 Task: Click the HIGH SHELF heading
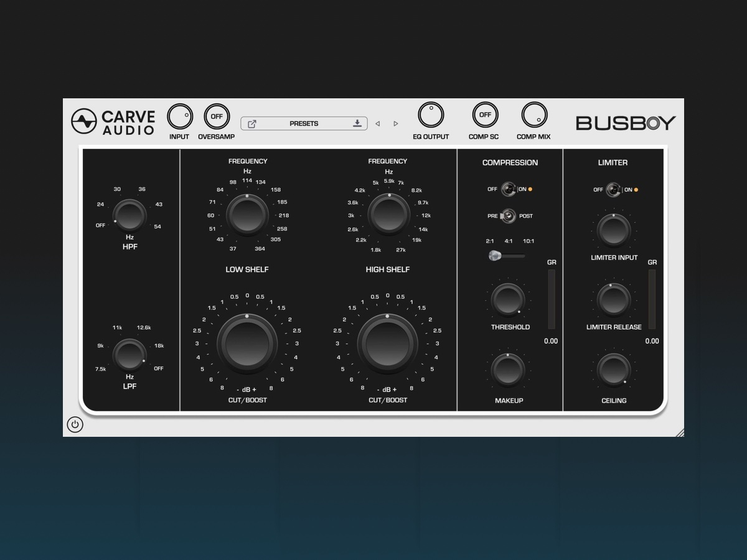click(x=388, y=269)
